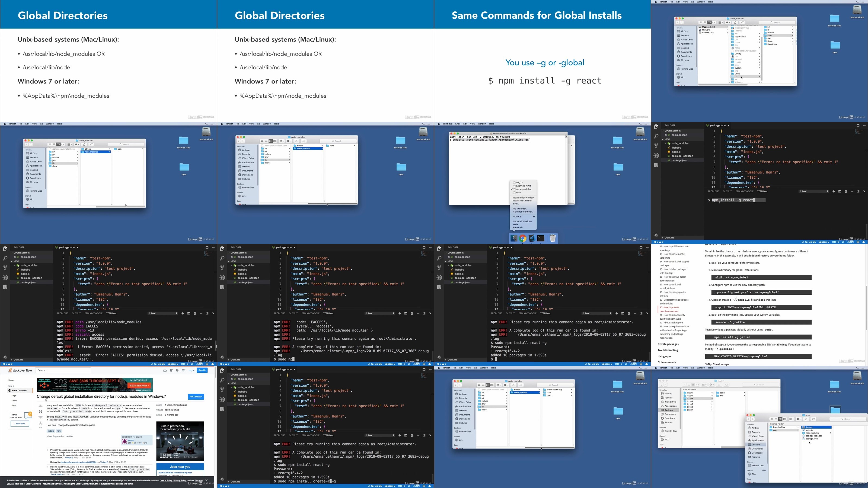Screen dimensions: 868x488
Task: Open Troubleshooting link in npm docs sidebar
Action: [668, 350]
